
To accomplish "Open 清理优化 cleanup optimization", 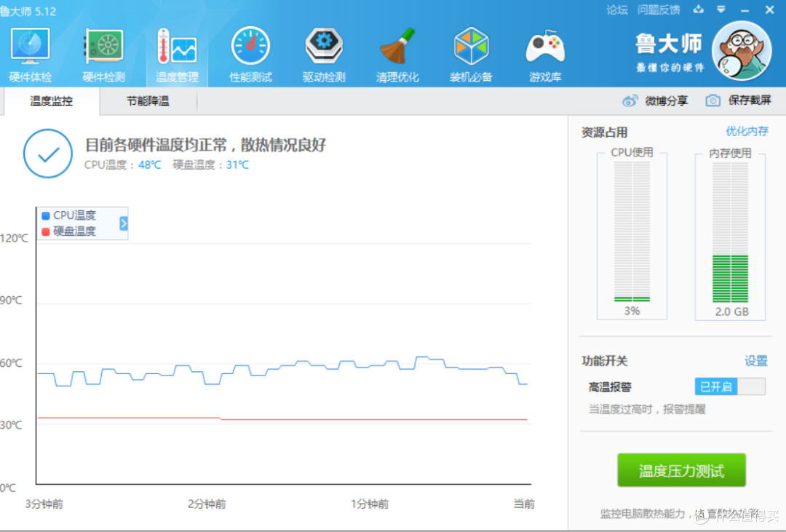I will (397, 55).
